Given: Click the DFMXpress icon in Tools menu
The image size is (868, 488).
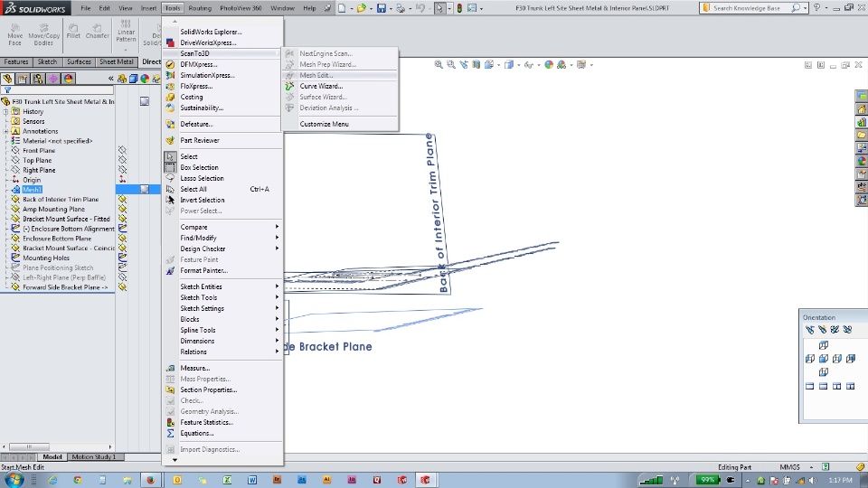Looking at the screenshot, I should [170, 64].
